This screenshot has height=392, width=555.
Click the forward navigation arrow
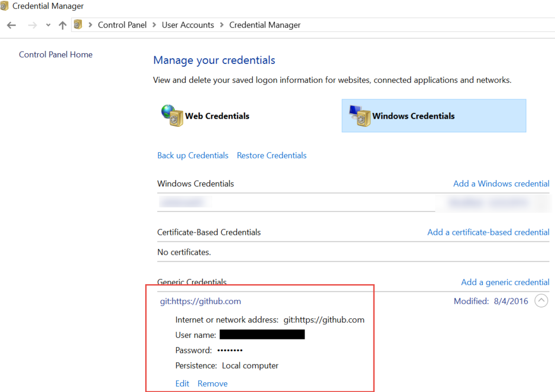click(x=32, y=25)
